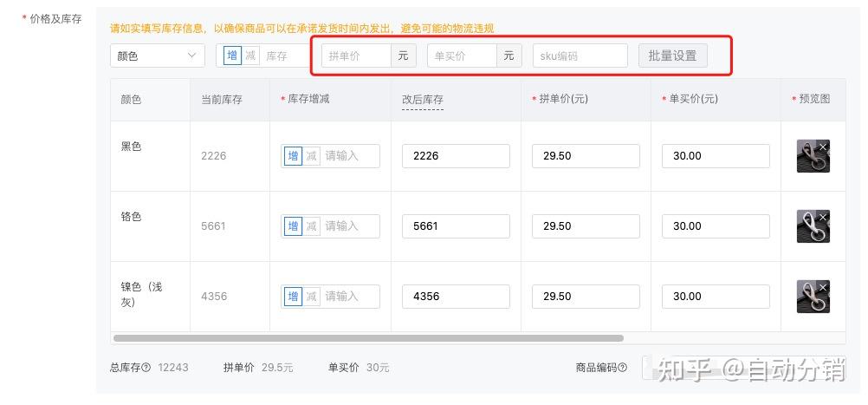Select 增 in the batch stock toggle

tap(232, 56)
